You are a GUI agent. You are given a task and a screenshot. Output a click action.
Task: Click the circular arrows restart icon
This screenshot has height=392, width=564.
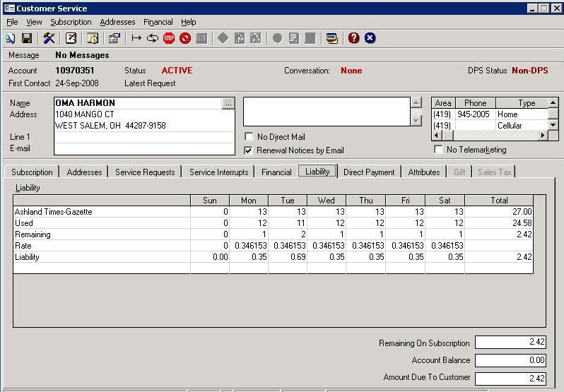[x=152, y=38]
